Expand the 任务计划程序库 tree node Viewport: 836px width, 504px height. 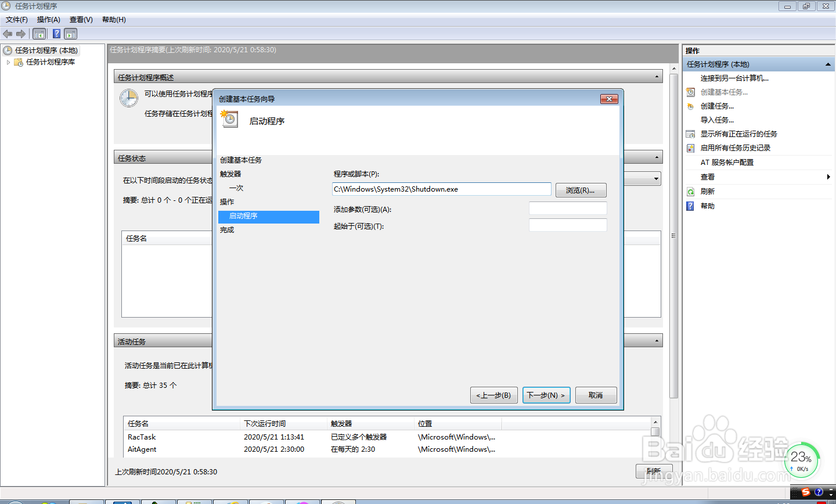pyautogui.click(x=8, y=62)
